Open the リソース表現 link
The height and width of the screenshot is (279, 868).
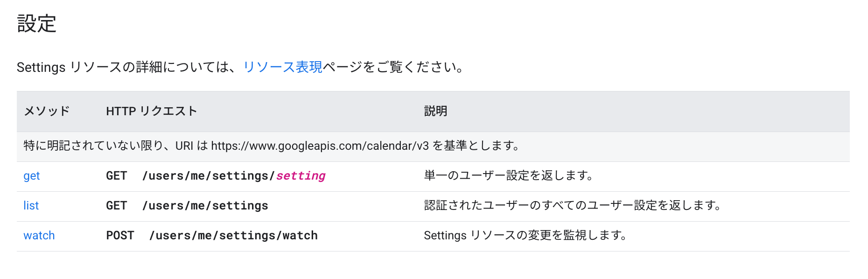[283, 67]
